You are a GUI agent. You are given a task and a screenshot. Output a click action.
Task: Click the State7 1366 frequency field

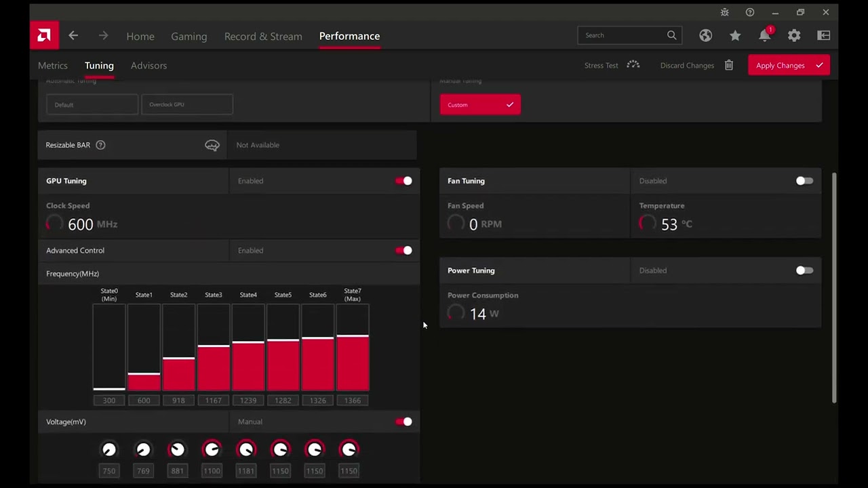tap(353, 401)
